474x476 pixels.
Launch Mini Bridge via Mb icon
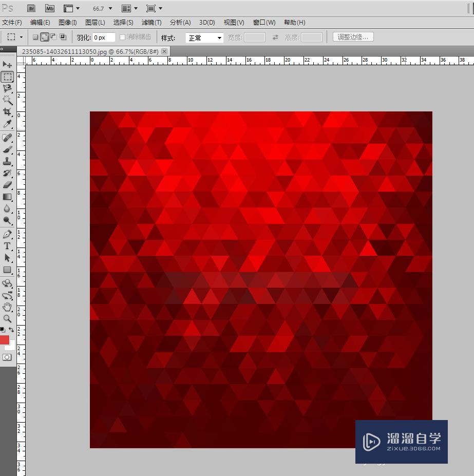49,9
